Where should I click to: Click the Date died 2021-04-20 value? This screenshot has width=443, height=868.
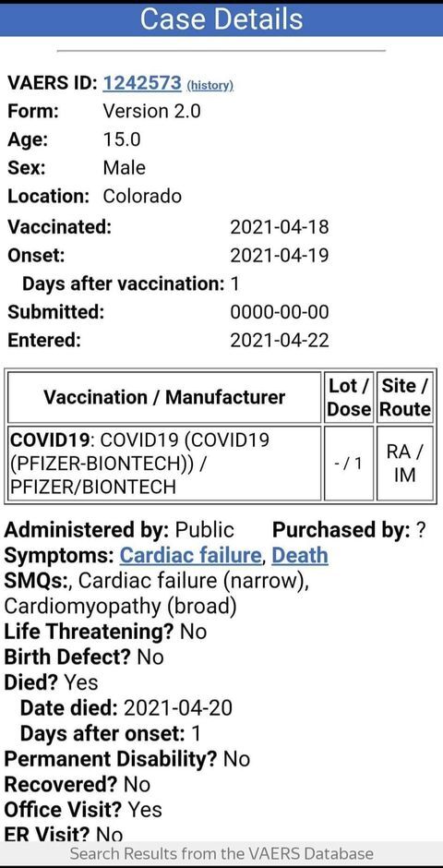pyautogui.click(x=177, y=707)
